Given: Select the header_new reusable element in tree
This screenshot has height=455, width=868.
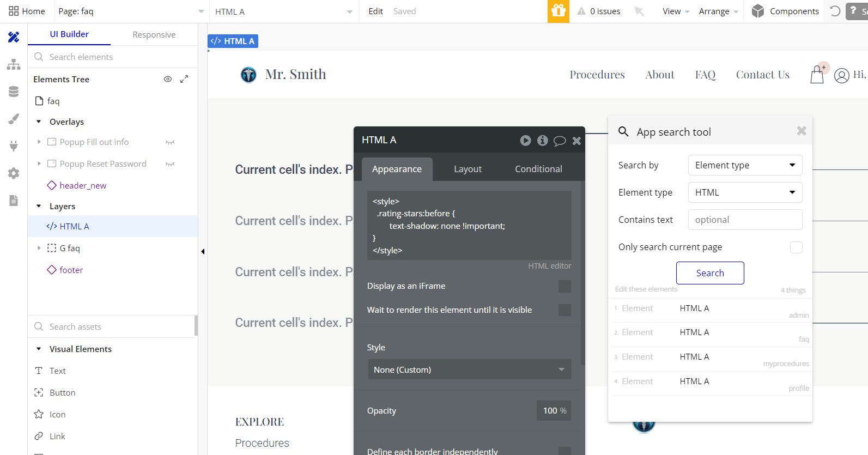Looking at the screenshot, I should [83, 185].
